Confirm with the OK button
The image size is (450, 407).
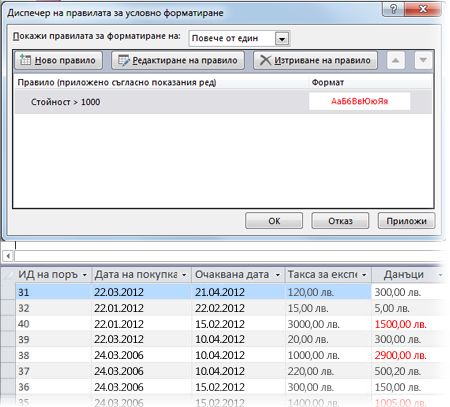(274, 221)
